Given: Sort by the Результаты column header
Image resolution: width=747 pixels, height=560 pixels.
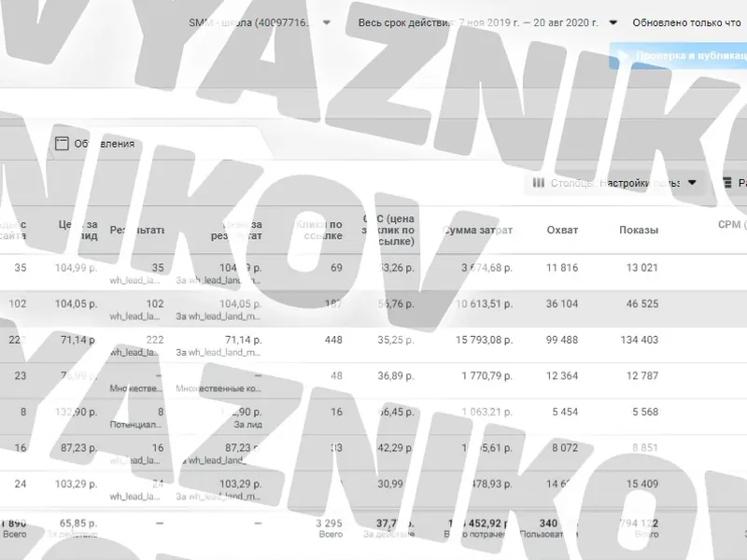Looking at the screenshot, I should 136,230.
